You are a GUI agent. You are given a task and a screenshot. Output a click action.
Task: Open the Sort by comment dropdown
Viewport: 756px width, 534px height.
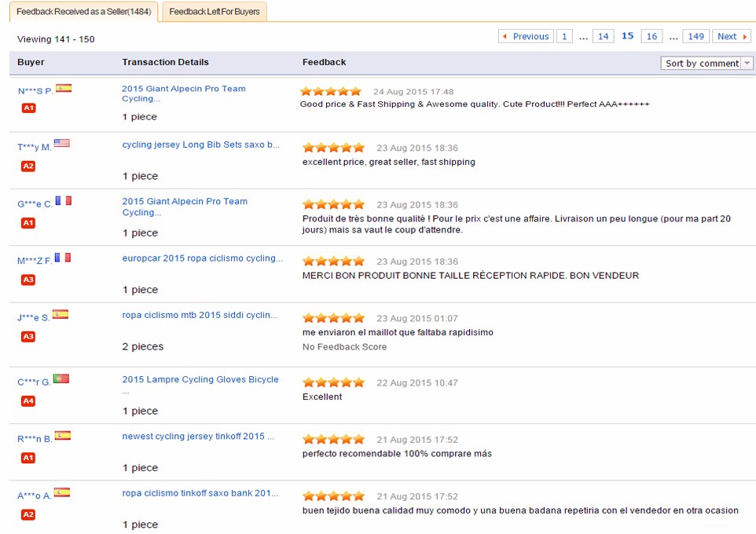pos(702,64)
